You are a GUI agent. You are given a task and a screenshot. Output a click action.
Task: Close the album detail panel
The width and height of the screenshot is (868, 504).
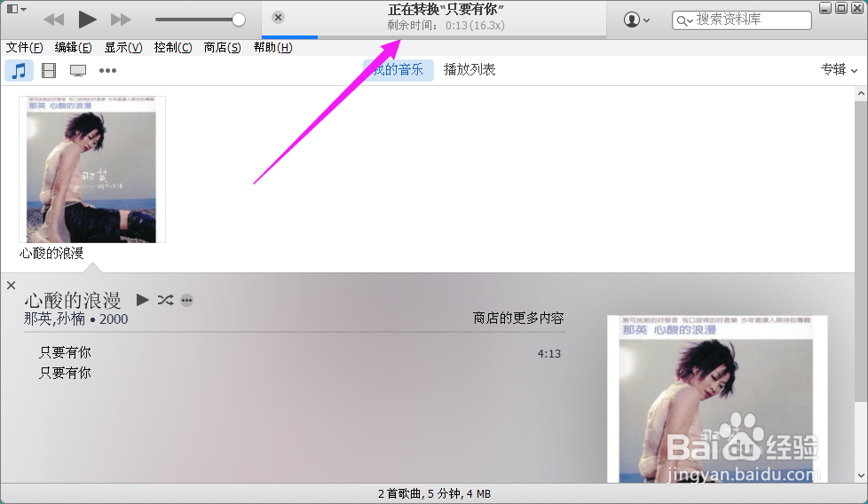point(11,286)
